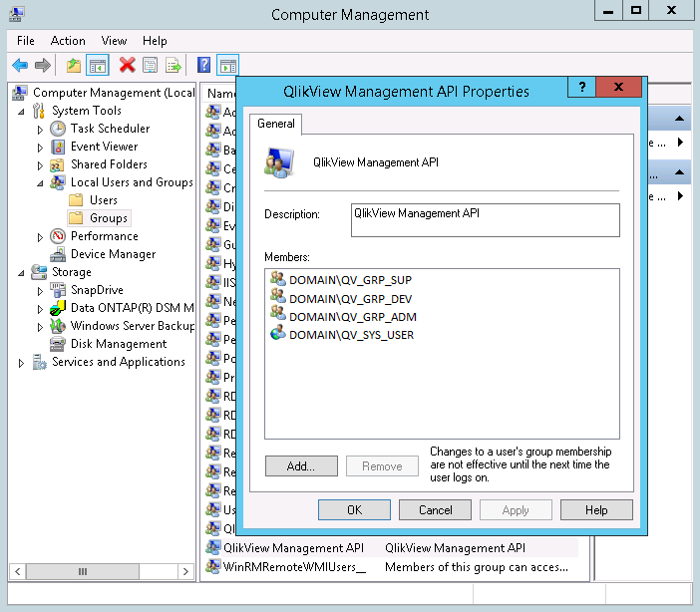700x612 pixels.
Task: Open the Action menu
Action: point(68,41)
